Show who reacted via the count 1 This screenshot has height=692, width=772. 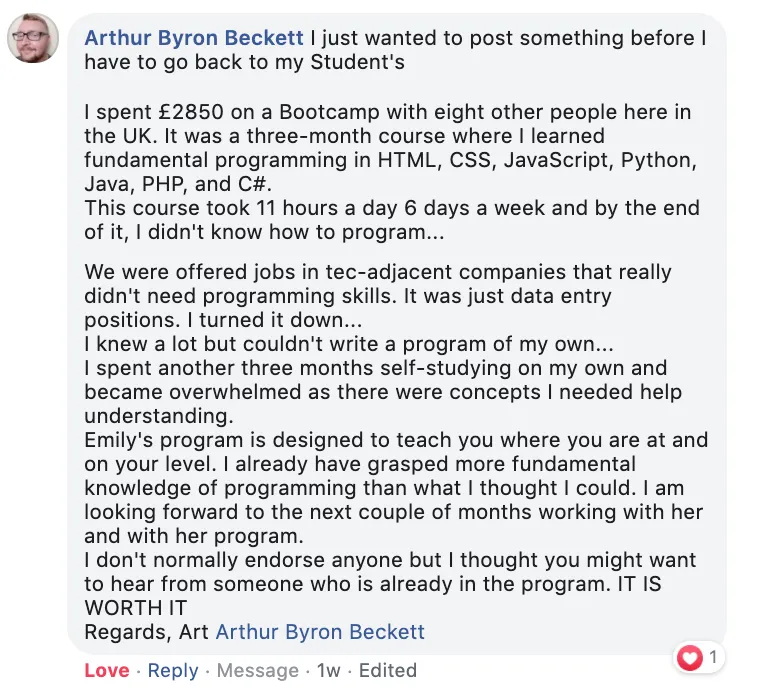click(x=712, y=657)
